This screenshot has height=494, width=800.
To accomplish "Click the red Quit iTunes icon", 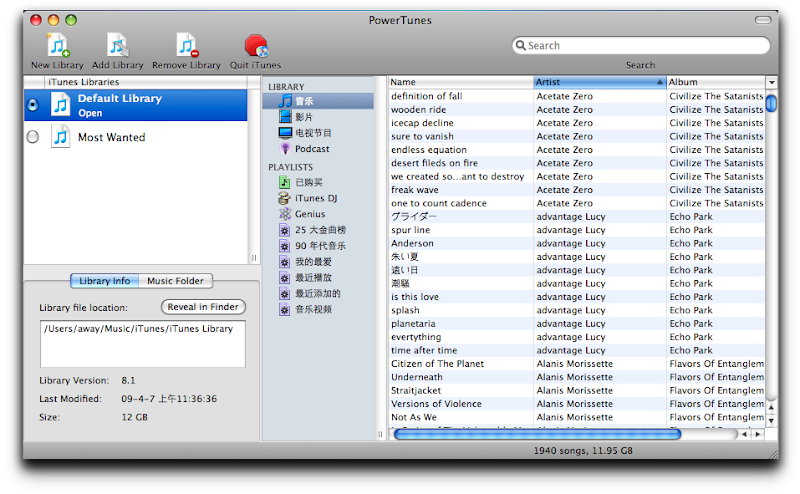I will pos(256,46).
